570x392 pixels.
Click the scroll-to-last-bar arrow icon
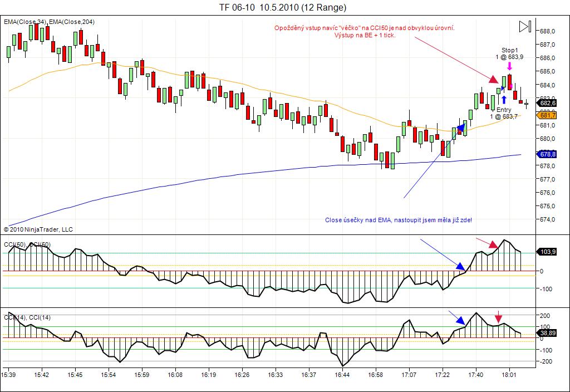[525, 27]
